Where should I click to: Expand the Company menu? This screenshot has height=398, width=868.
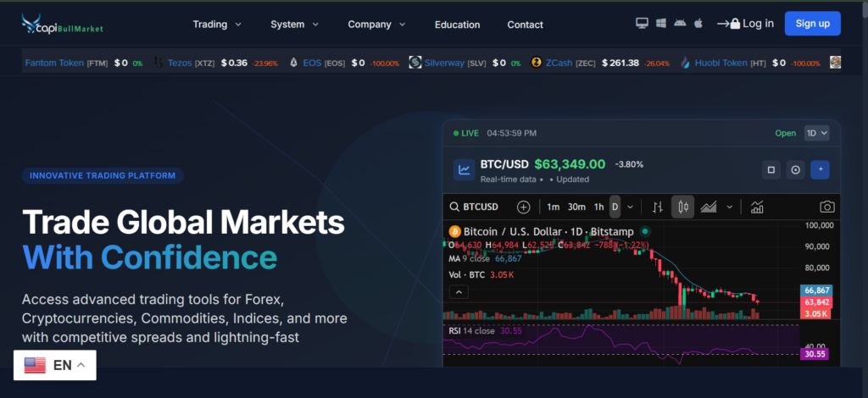click(x=376, y=25)
